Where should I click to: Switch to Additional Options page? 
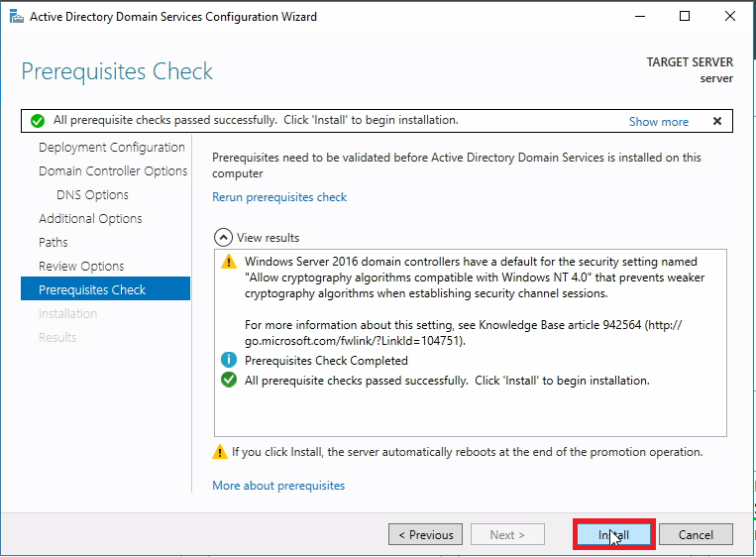90,219
